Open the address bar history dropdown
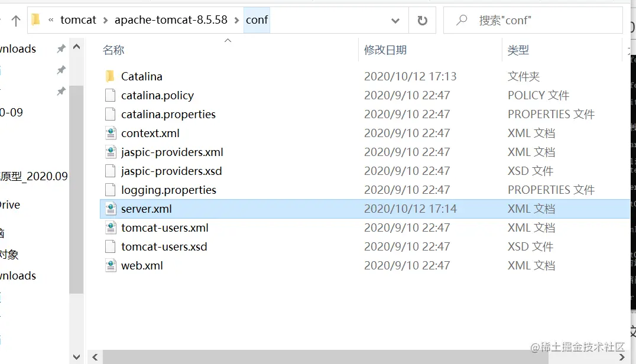The image size is (636, 364). pos(395,20)
